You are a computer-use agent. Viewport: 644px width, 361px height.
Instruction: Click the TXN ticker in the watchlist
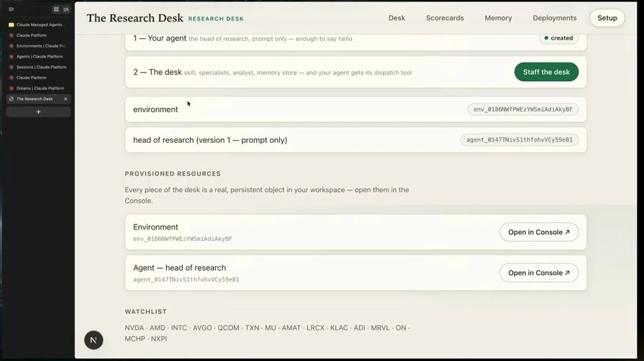(x=252, y=327)
